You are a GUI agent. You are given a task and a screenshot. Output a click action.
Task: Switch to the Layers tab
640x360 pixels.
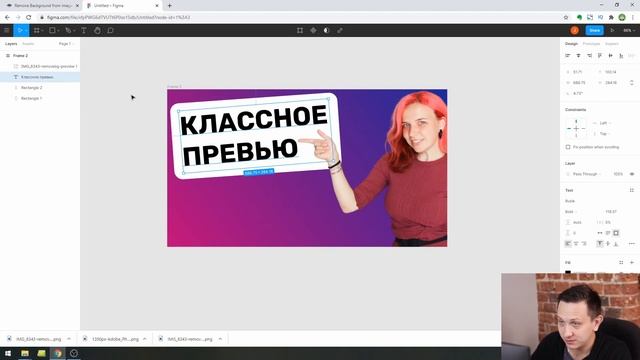[11, 44]
